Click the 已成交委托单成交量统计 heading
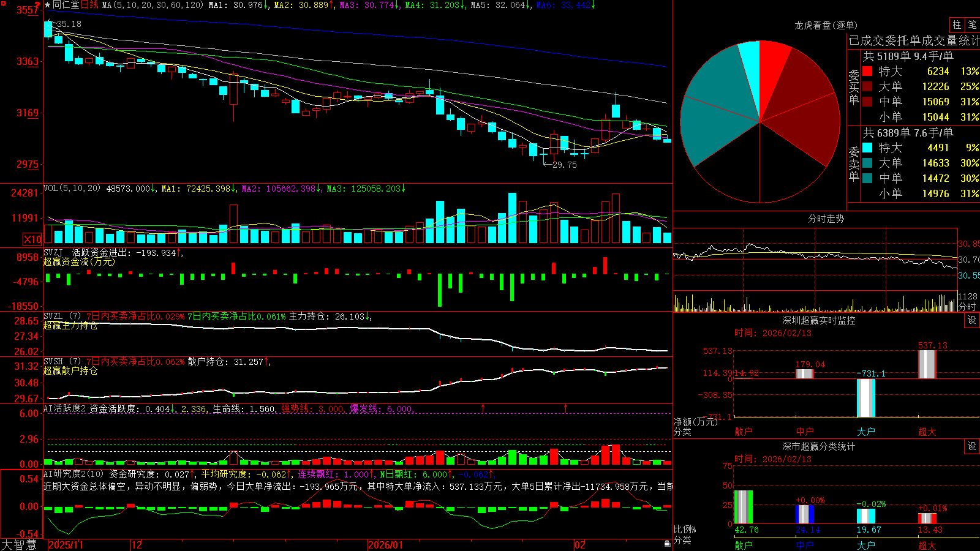The height and width of the screenshot is (551, 980). [914, 40]
